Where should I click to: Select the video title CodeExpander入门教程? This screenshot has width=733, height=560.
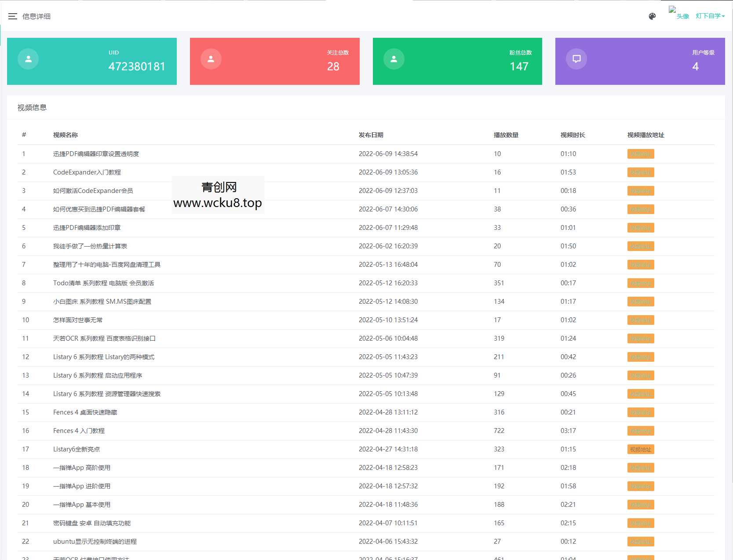(x=86, y=172)
